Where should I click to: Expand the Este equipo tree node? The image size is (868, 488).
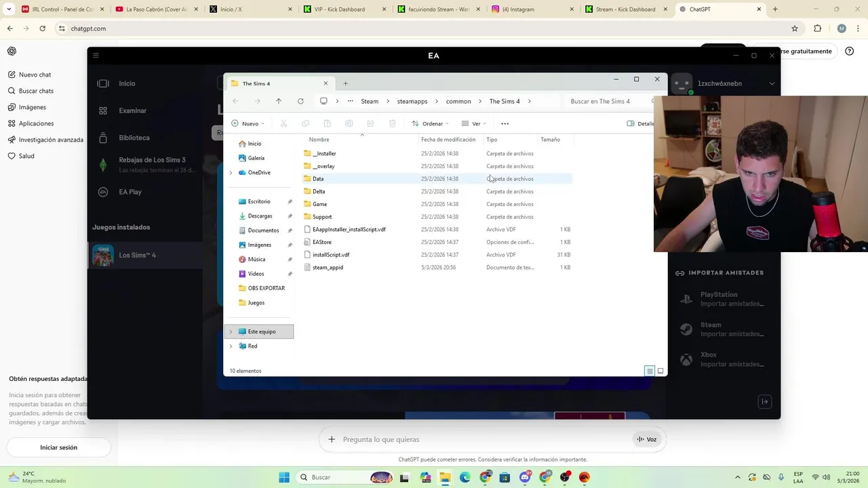231,331
